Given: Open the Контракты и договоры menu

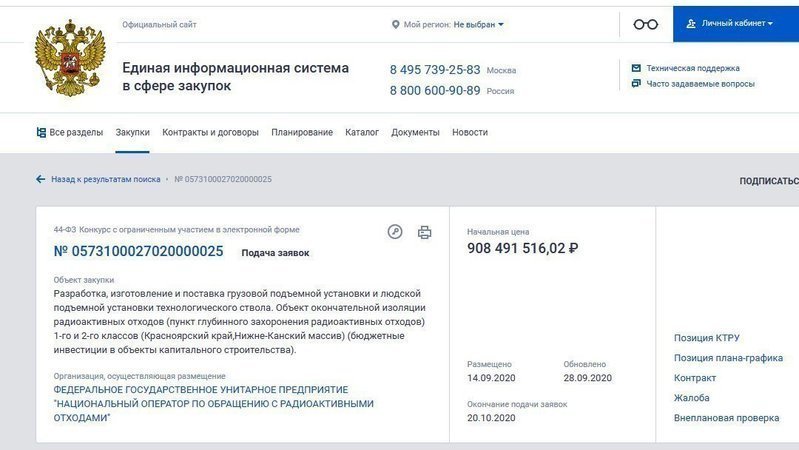Looking at the screenshot, I should [210, 132].
